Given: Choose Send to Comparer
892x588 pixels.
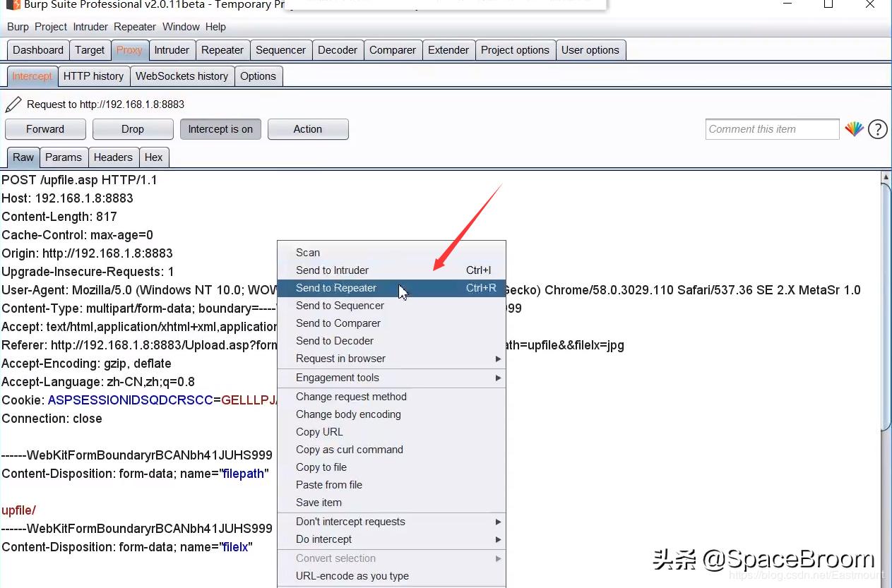Looking at the screenshot, I should (392, 323).
